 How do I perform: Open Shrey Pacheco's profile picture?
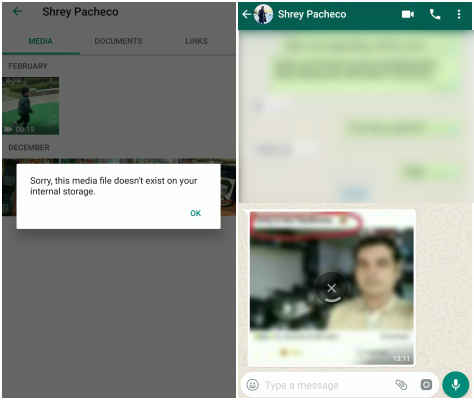pos(263,14)
